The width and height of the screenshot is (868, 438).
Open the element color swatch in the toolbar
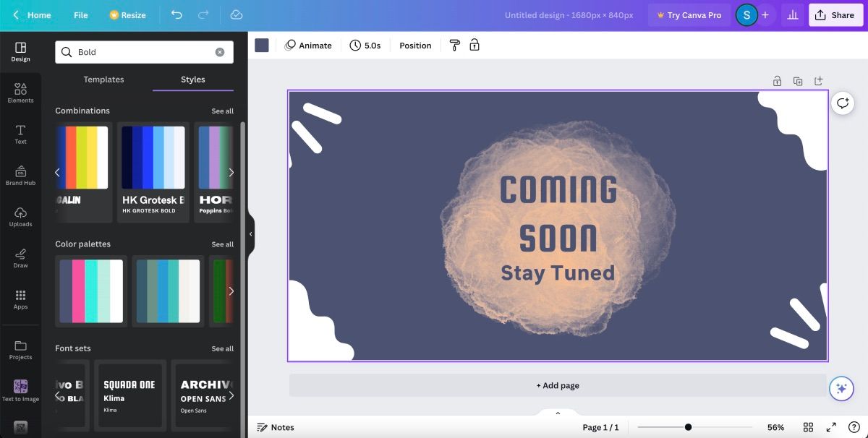coord(261,45)
